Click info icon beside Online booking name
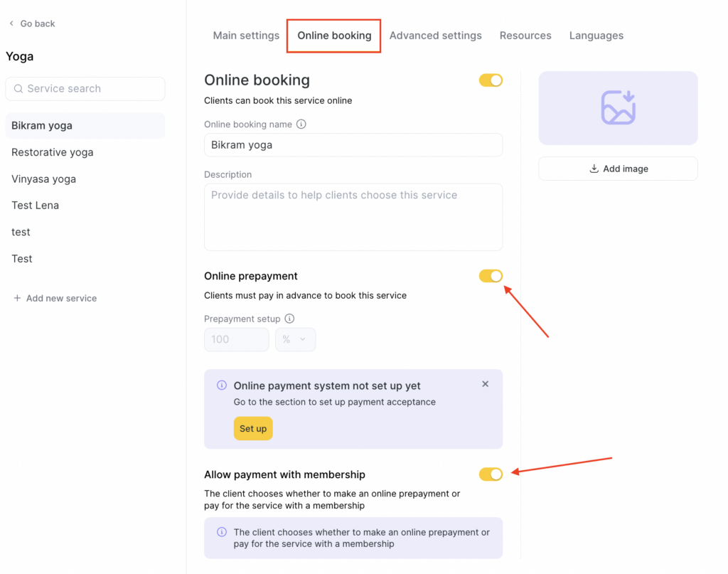 [x=301, y=124]
